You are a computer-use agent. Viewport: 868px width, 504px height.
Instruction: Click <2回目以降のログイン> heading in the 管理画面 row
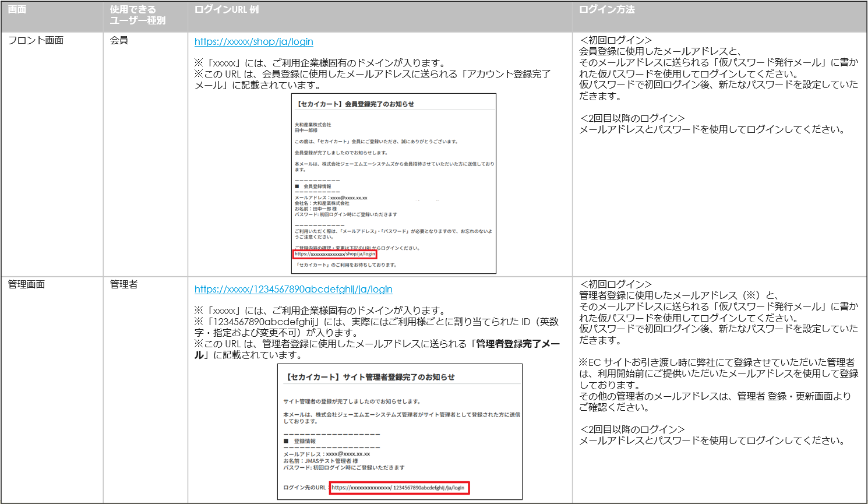tap(632, 429)
